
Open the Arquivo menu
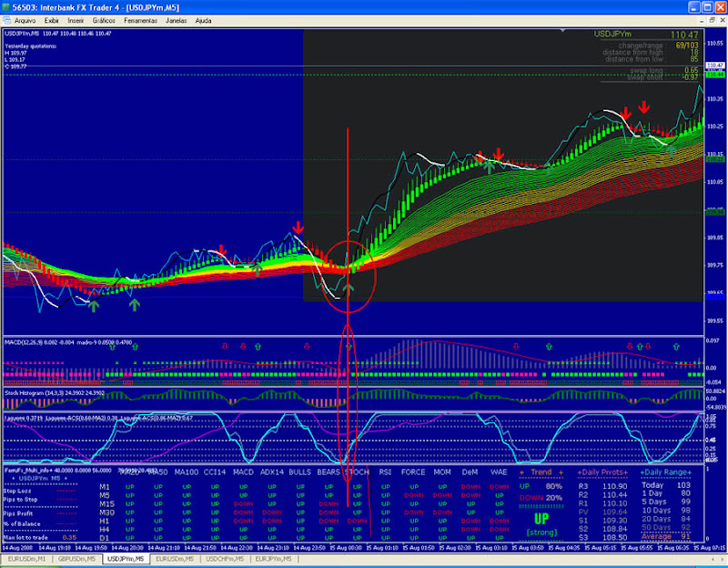tap(25, 21)
